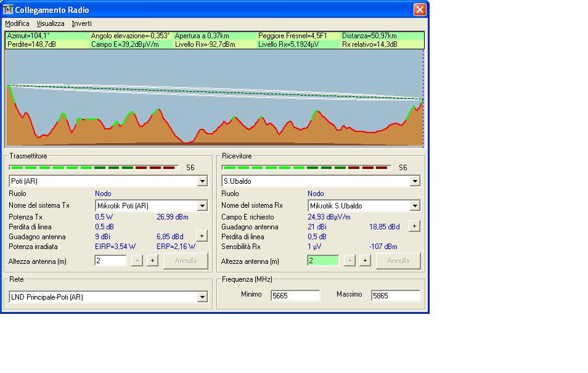Expand the Poti (AR) transmitter dropdown

tap(202, 181)
